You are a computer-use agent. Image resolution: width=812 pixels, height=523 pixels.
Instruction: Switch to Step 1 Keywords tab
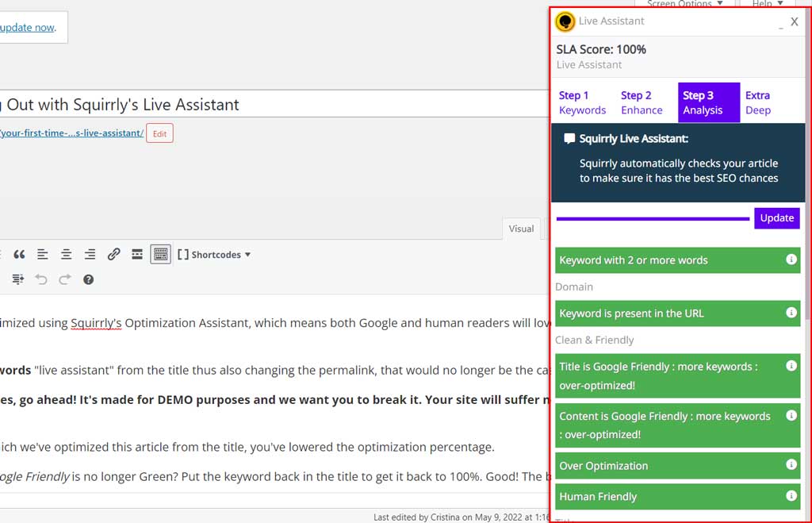(582, 102)
